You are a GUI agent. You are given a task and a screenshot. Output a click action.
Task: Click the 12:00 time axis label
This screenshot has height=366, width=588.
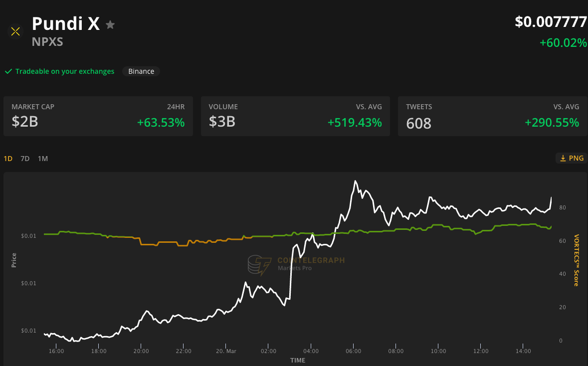point(481,352)
